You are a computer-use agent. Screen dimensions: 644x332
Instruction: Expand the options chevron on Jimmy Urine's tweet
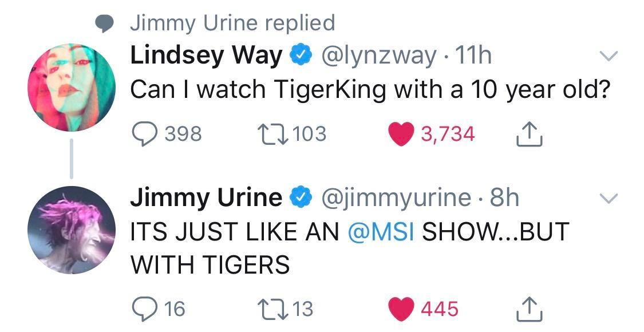(x=608, y=198)
